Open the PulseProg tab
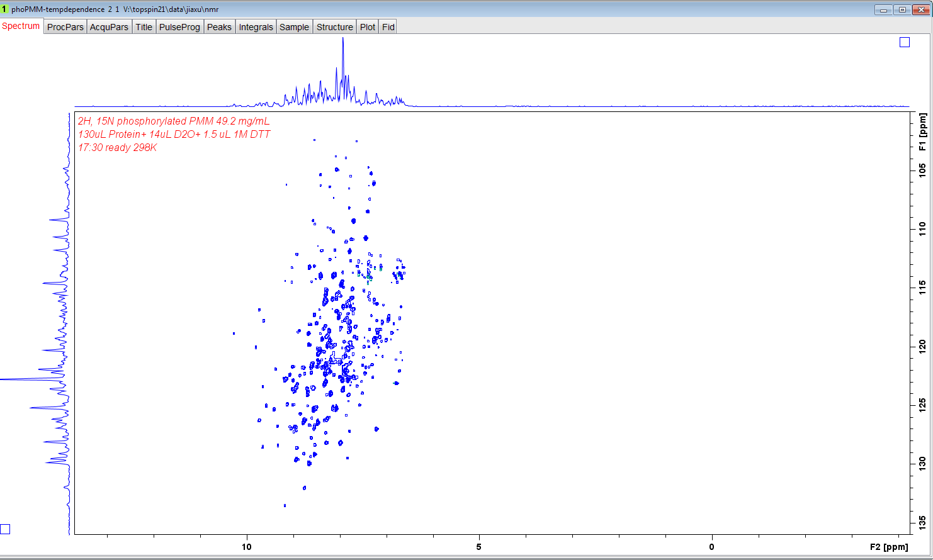The image size is (933, 560). (x=179, y=27)
